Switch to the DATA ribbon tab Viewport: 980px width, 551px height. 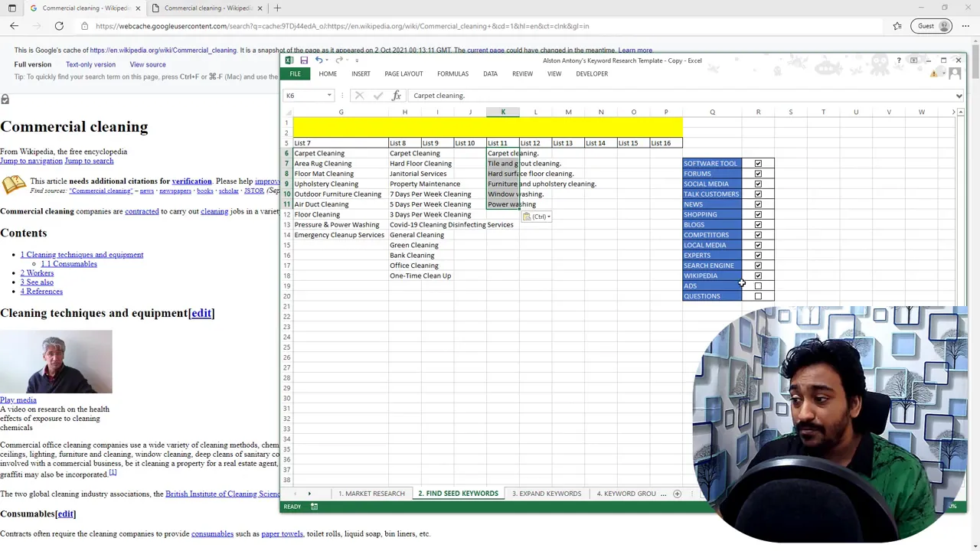490,73
